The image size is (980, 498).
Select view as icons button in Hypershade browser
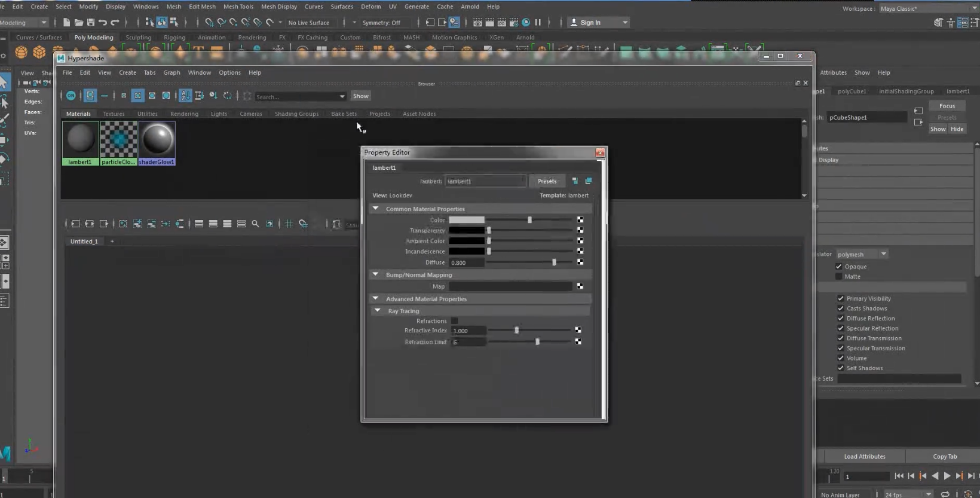[90, 96]
